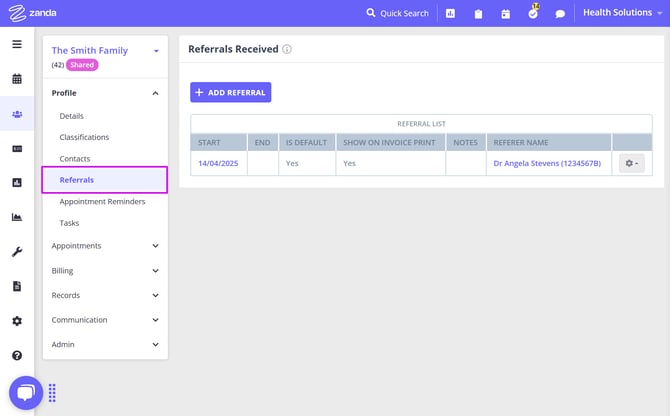This screenshot has width=670, height=416.
Task: Select Appointment Reminders in profile menu
Action: tap(102, 202)
